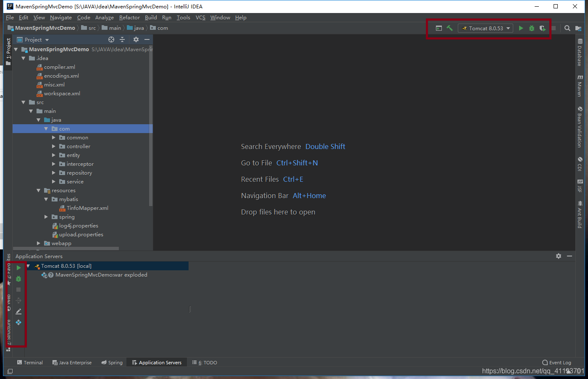Debug server in Application Servers panel
This screenshot has height=379, width=588.
click(18, 279)
